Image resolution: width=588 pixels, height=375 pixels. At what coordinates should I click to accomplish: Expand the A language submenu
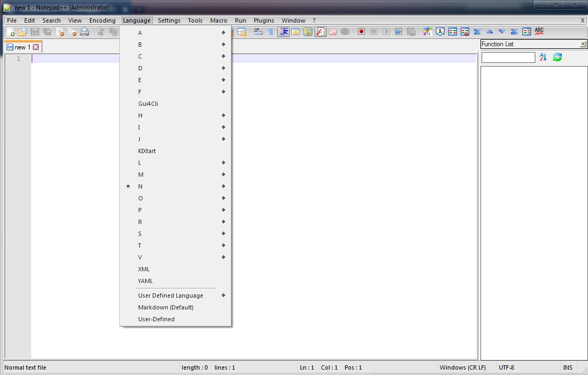(176, 33)
